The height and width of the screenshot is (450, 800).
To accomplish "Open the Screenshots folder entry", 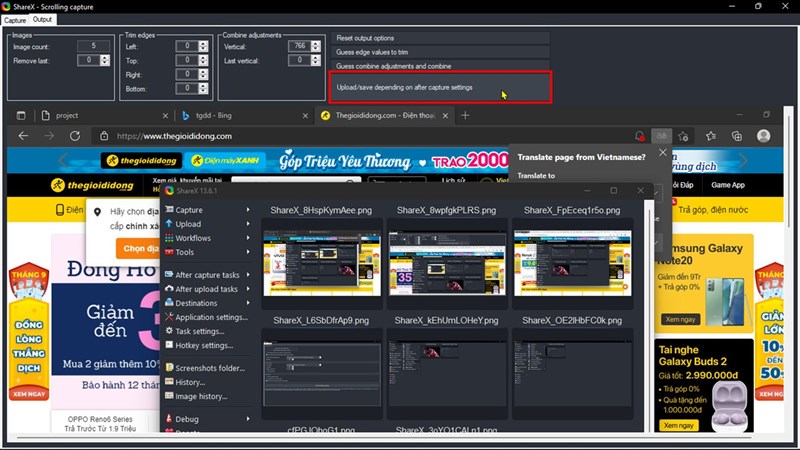I will tap(207, 368).
